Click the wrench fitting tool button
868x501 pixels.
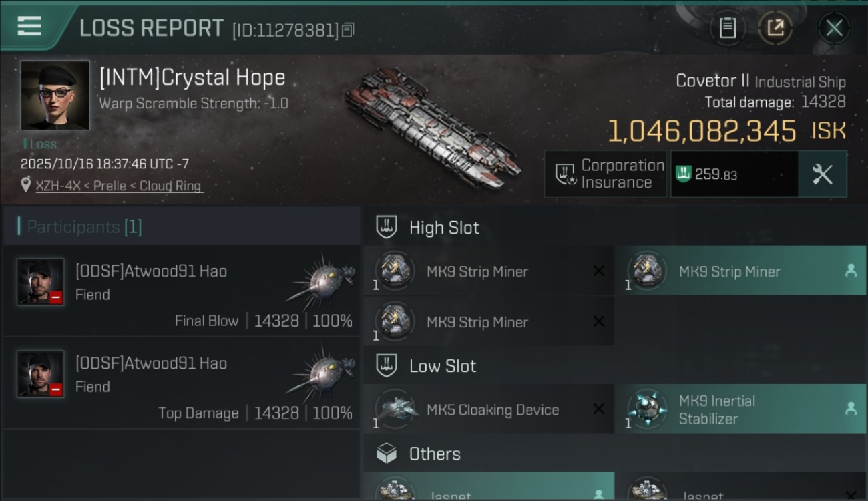(822, 174)
